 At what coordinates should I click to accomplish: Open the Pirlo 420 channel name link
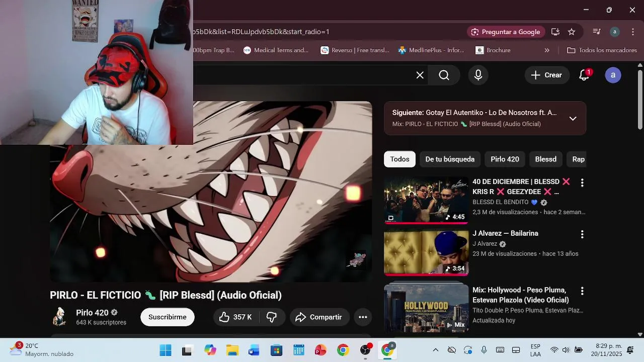92,313
